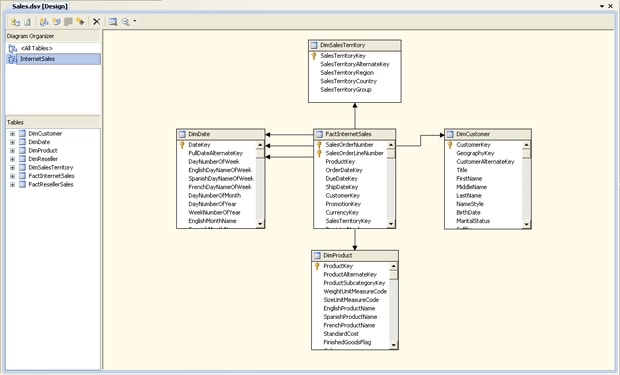
Task: Open the active files dropdown arrow at top right
Action: (x=602, y=6)
